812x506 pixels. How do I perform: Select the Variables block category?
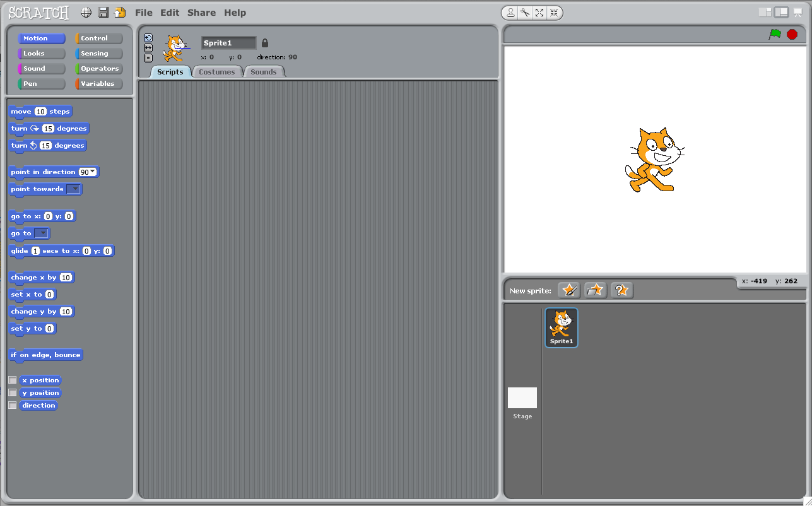point(99,84)
